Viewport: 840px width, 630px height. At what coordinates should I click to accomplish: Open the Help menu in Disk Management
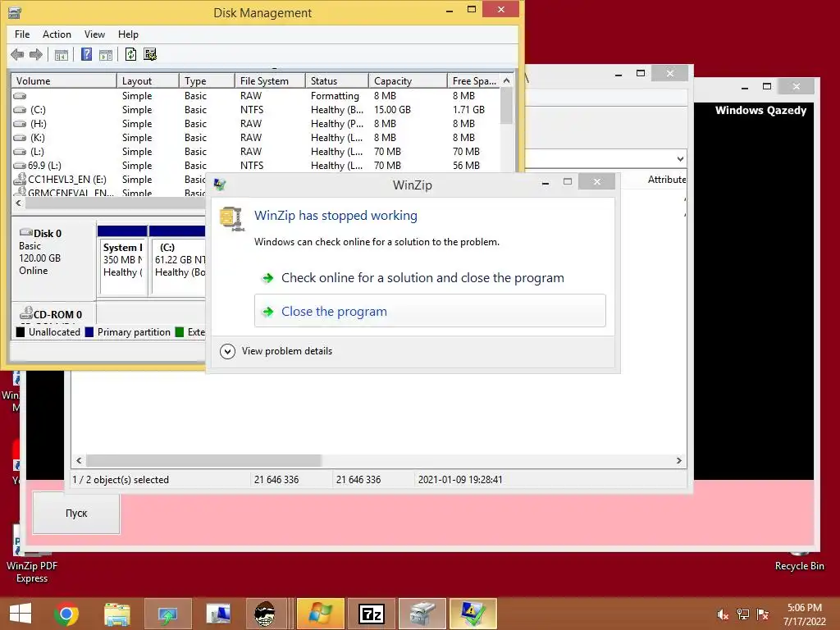128,34
